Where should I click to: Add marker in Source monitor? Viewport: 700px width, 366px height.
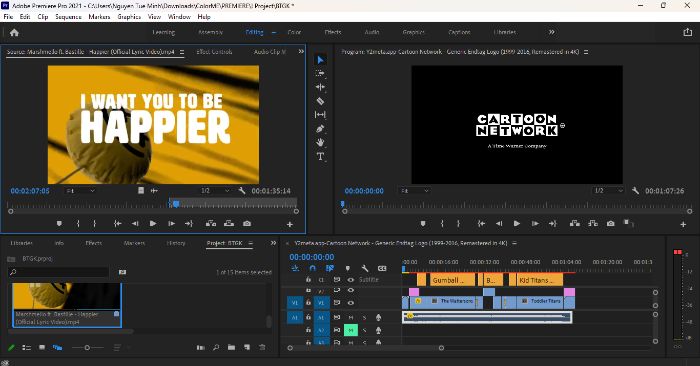coord(59,224)
